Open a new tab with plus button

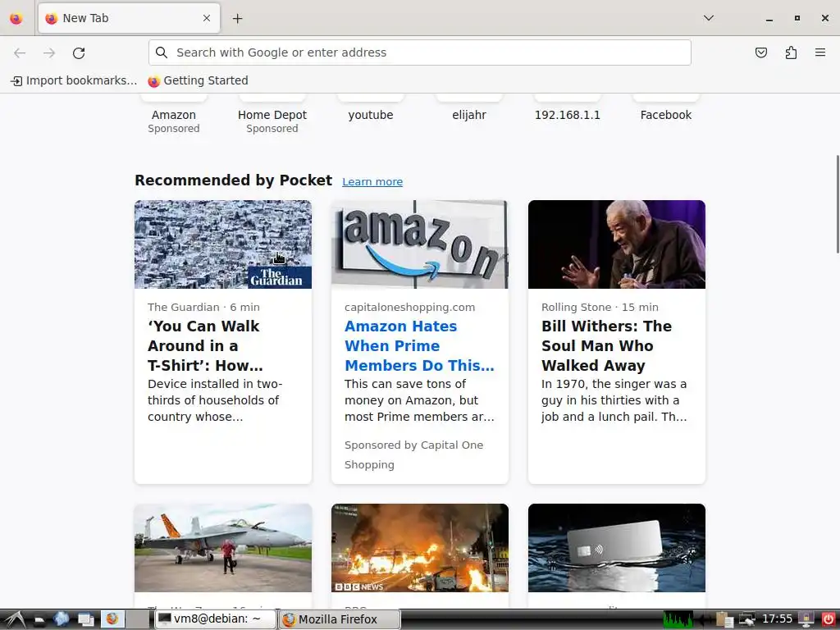pyautogui.click(x=237, y=19)
